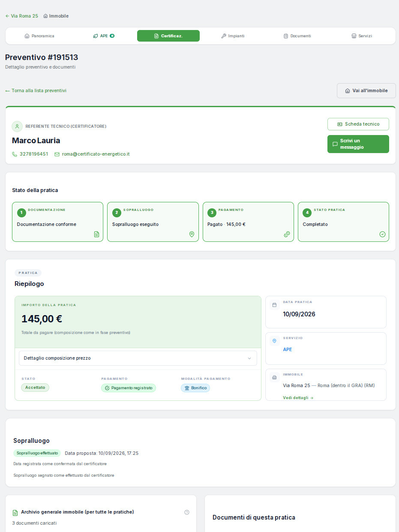399x532 pixels.
Task: Select the Documentazione conforme step card
Action: coord(57,222)
